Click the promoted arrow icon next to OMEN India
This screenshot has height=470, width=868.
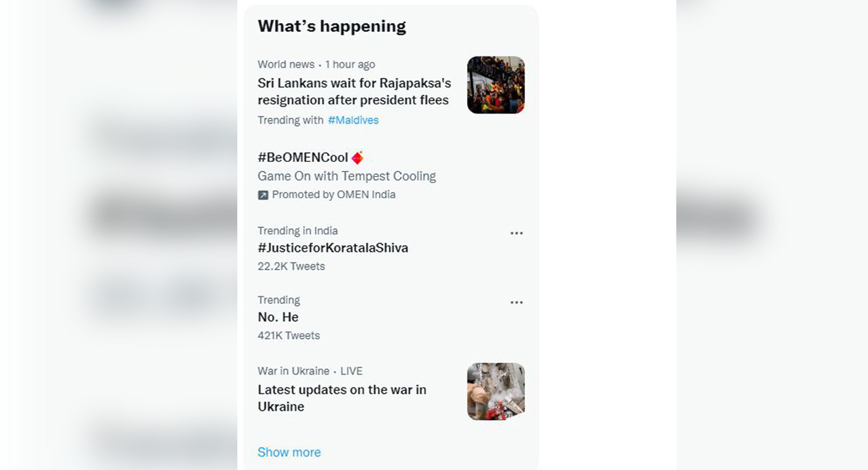[263, 195]
